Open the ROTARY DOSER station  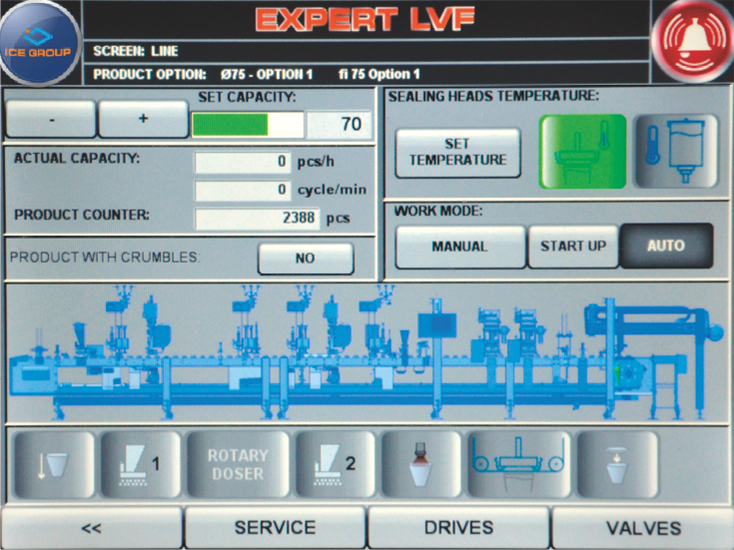(x=238, y=464)
